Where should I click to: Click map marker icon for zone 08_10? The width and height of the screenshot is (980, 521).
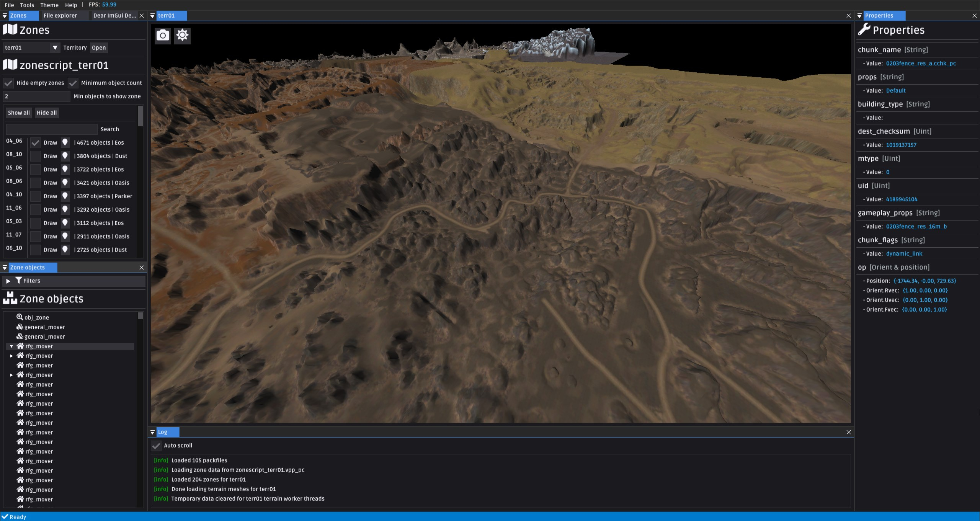coord(65,156)
